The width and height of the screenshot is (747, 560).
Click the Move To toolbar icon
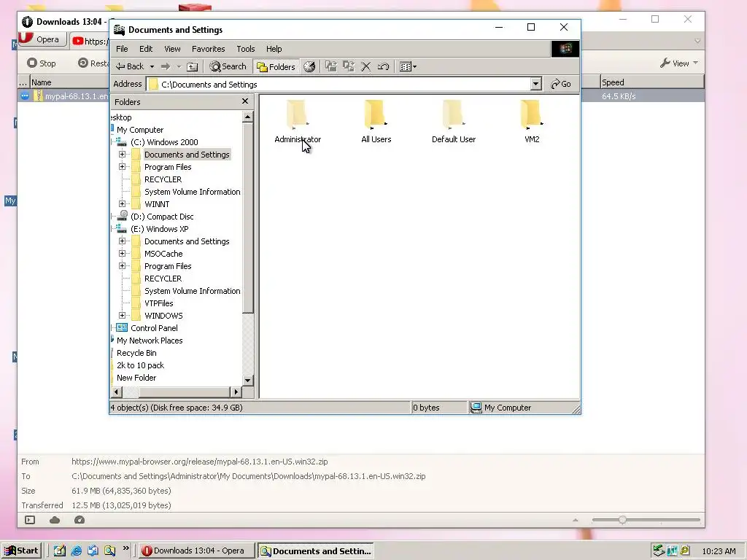(331, 66)
